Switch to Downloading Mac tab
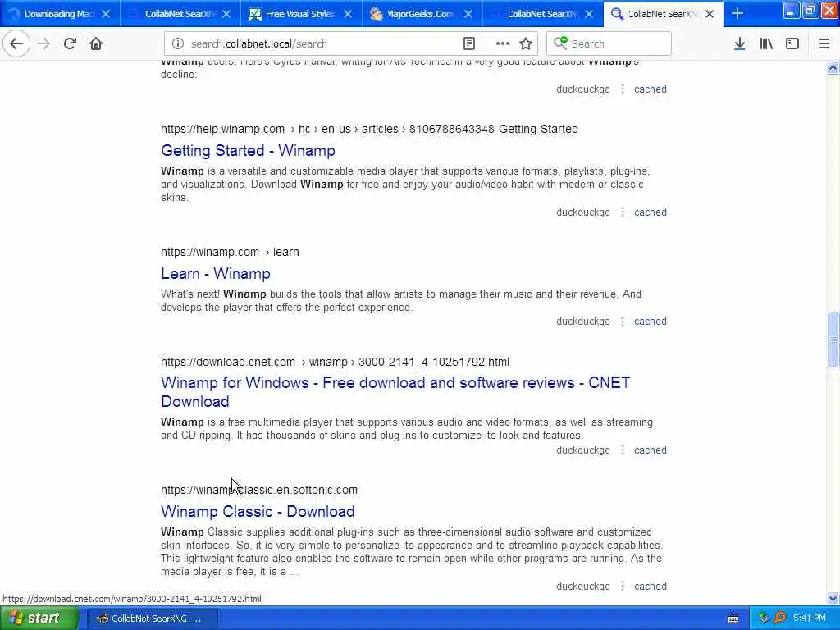 pyautogui.click(x=60, y=14)
